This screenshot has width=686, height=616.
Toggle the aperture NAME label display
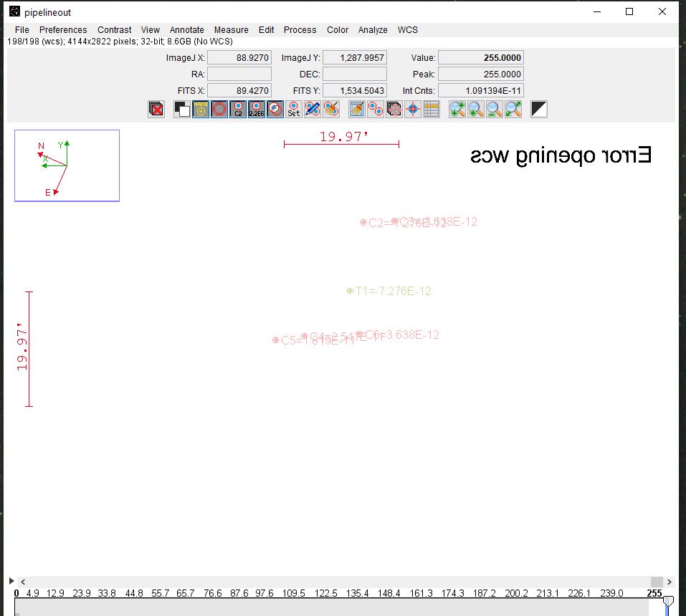[201, 110]
